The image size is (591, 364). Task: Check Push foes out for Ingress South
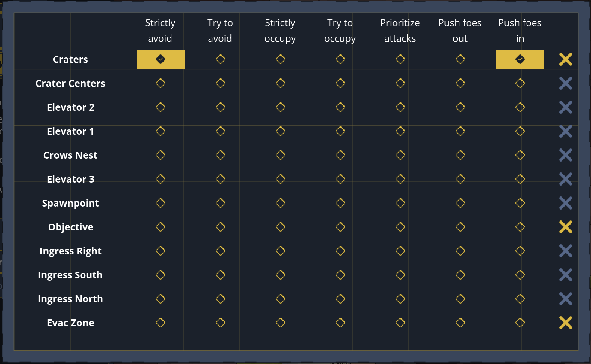460,275
